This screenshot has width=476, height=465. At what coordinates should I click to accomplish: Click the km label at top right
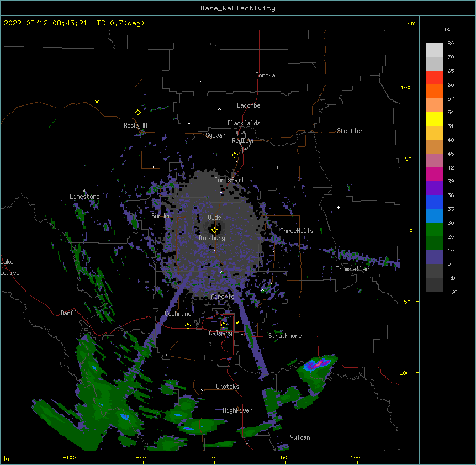pos(411,23)
